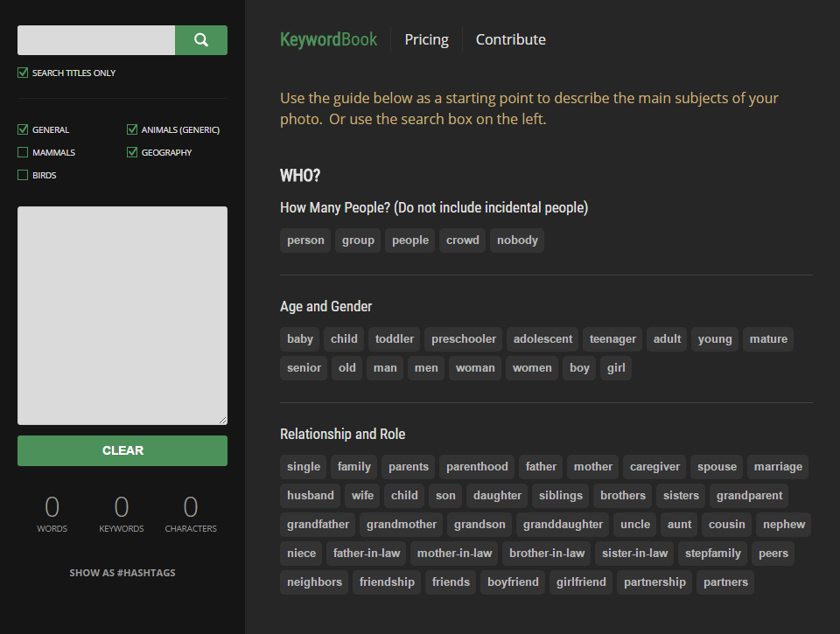Toggle the Search Titles Only checkbox
Screen dimensions: 840x634
coord(23,73)
